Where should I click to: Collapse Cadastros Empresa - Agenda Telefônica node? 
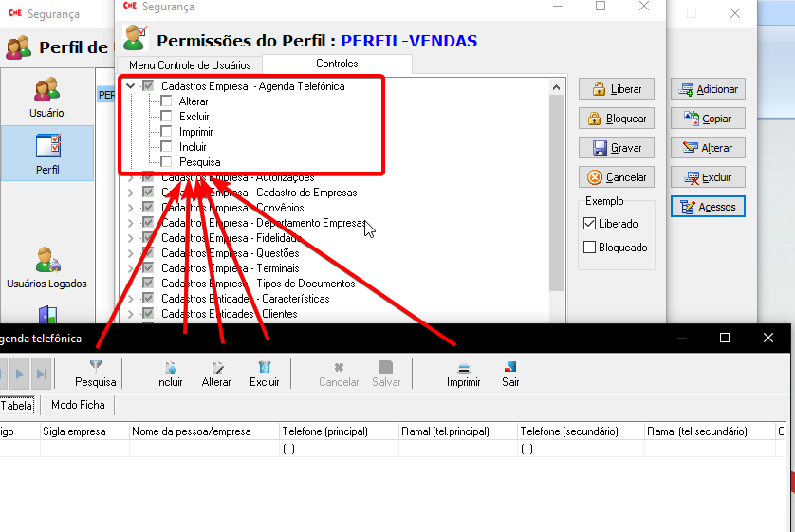click(x=131, y=86)
